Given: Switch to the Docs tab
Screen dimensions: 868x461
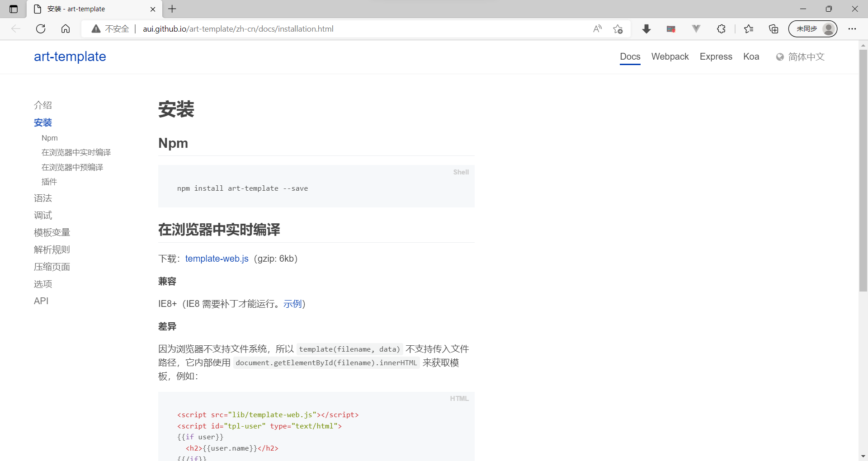Looking at the screenshot, I should 630,56.
